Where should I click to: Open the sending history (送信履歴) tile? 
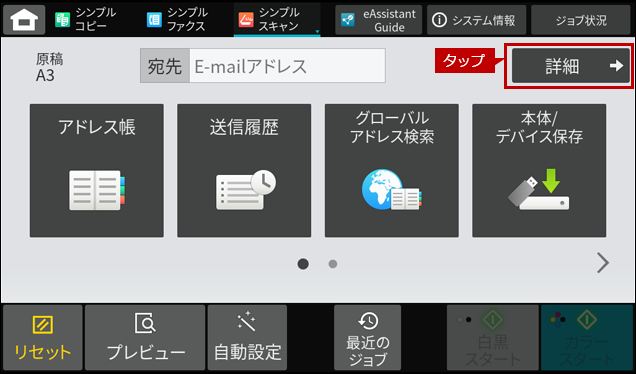(244, 170)
